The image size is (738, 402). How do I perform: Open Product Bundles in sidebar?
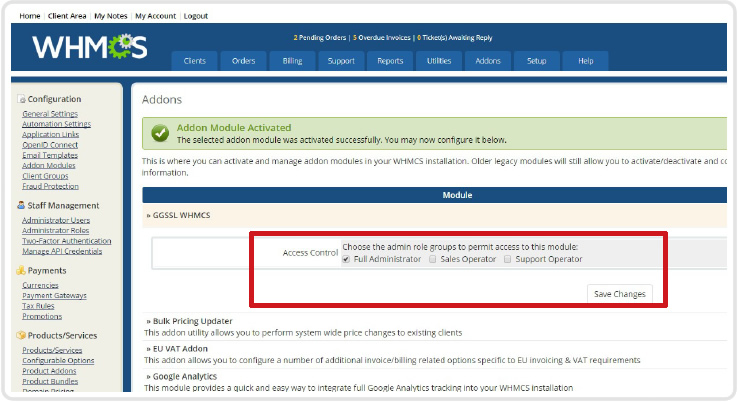50,381
